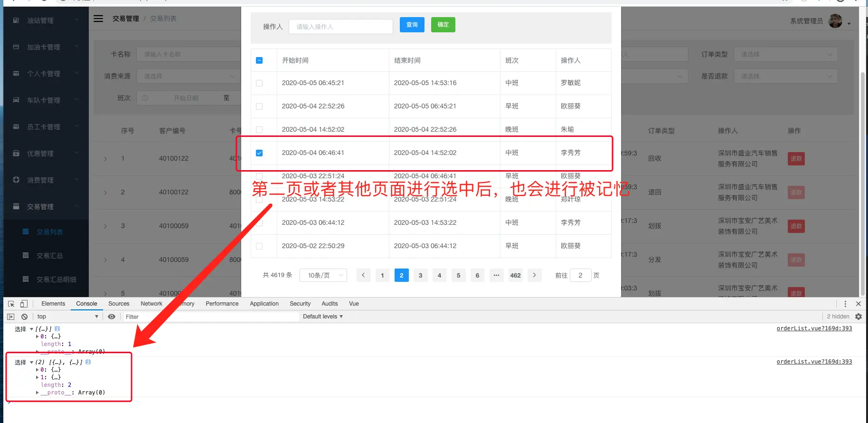This screenshot has width=868, height=423.
Task: Go to the next page arrow
Action: click(x=534, y=275)
